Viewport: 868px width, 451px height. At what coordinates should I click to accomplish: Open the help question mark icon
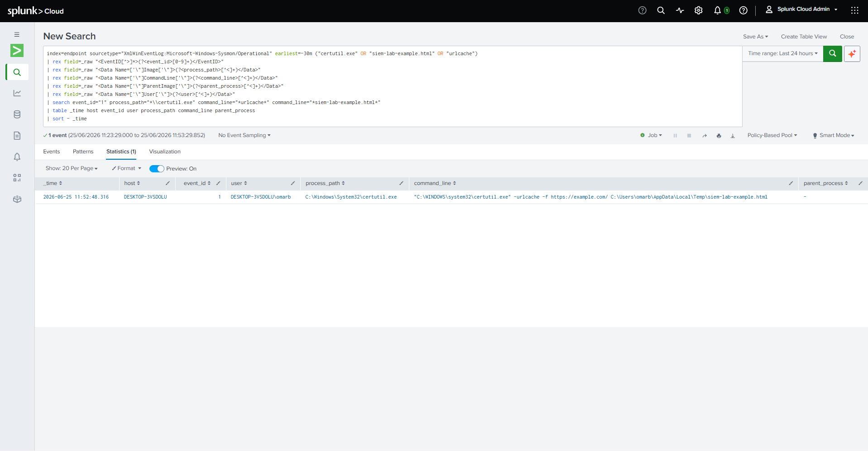(743, 10)
